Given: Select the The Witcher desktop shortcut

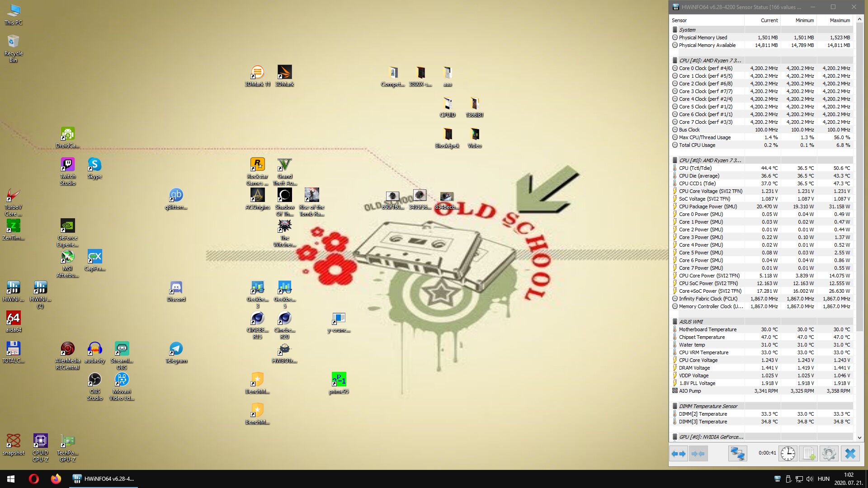Looking at the screenshot, I should tap(284, 233).
